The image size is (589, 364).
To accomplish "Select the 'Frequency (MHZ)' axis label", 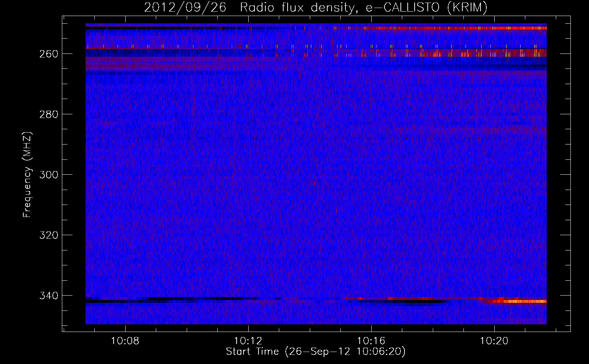I will tap(27, 174).
